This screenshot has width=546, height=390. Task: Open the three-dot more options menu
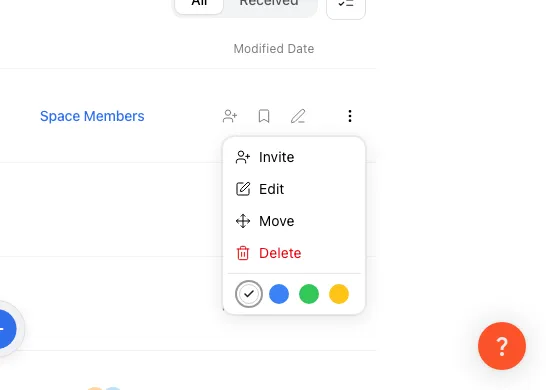tap(350, 116)
